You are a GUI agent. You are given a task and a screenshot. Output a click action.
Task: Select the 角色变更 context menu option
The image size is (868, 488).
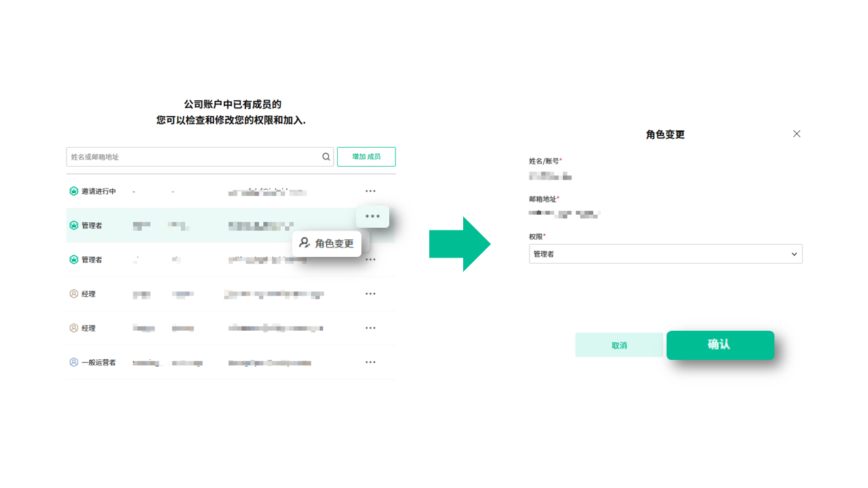pos(332,243)
